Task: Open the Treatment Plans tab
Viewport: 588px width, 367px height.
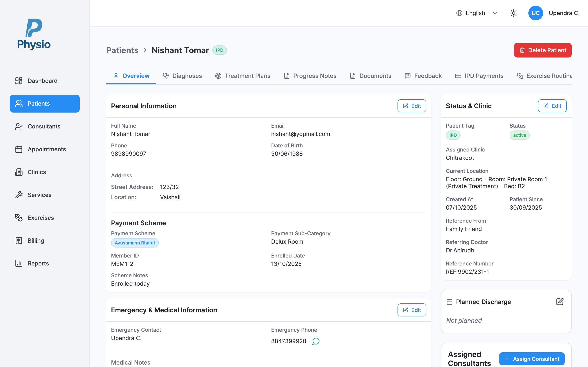Action: (243, 76)
